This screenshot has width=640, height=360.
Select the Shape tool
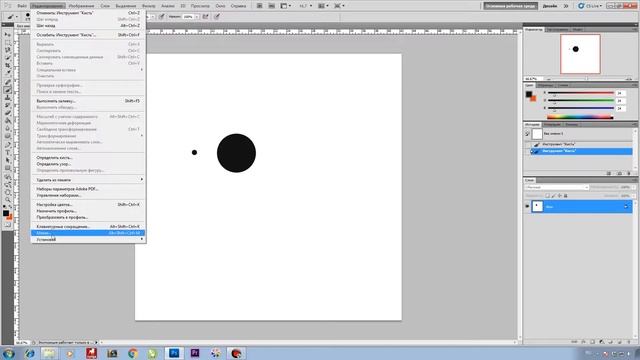point(8,168)
